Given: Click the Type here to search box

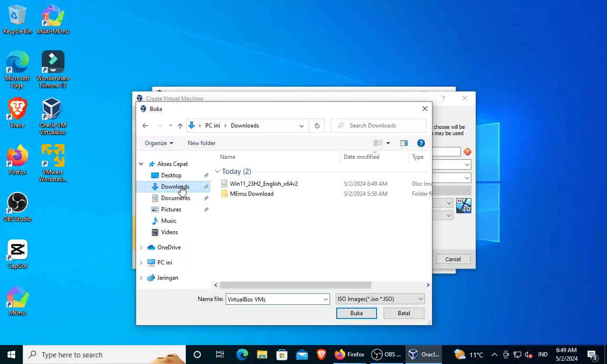Looking at the screenshot, I should point(104,355).
